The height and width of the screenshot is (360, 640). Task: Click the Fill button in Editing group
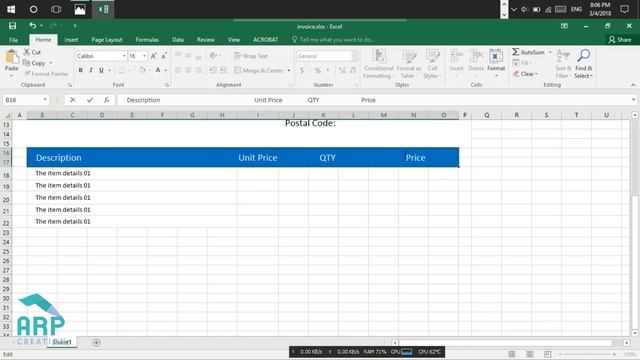tap(521, 63)
